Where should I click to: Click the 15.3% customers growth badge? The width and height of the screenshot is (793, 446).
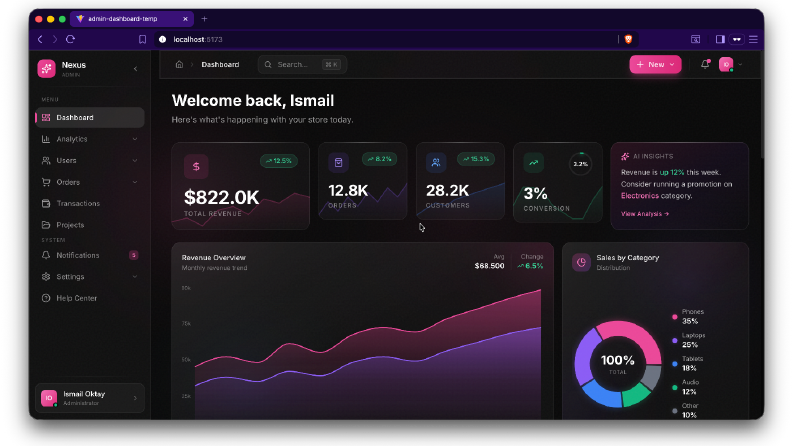[476, 159]
